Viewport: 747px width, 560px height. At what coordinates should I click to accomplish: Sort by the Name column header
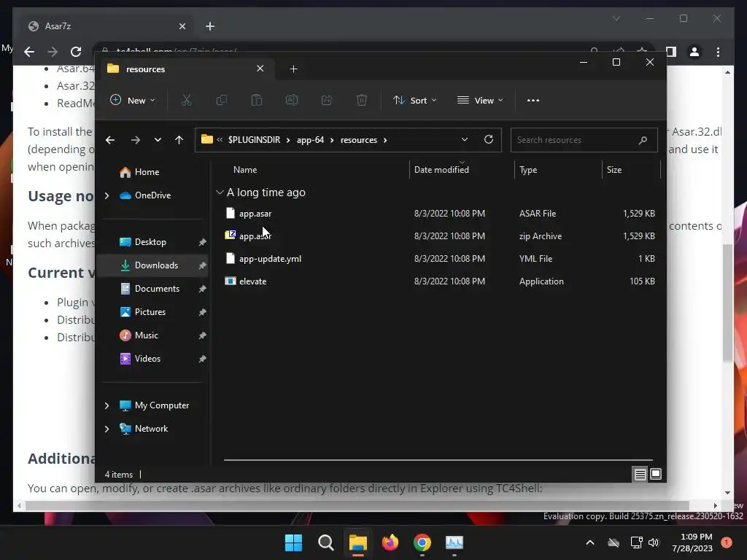pyautogui.click(x=245, y=169)
